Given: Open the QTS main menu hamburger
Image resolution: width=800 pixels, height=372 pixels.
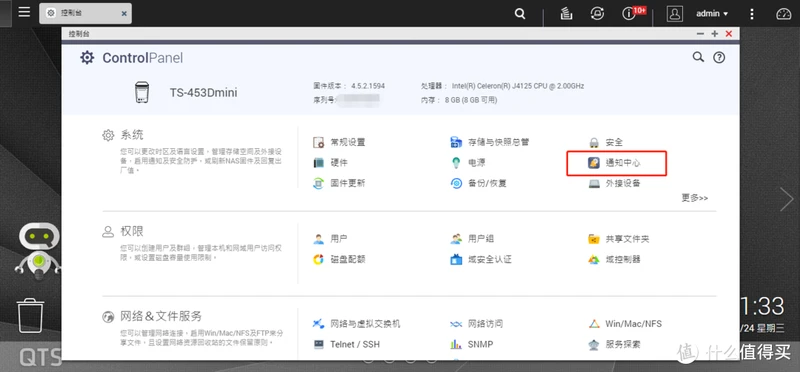Looking at the screenshot, I should pyautogui.click(x=24, y=12).
